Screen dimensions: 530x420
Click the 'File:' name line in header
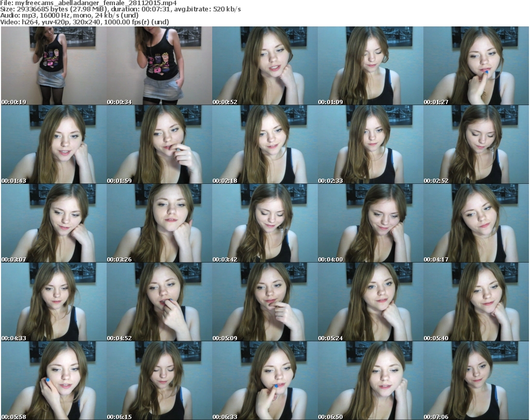[x=89, y=3]
